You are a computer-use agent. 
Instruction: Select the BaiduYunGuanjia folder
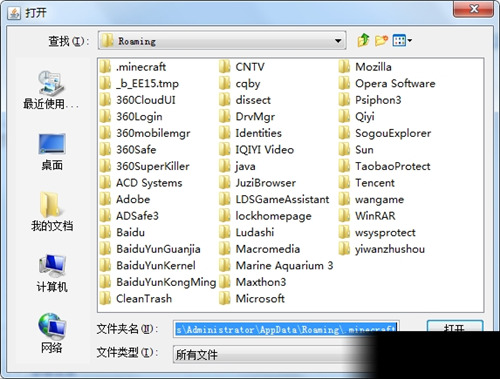pyautogui.click(x=150, y=249)
